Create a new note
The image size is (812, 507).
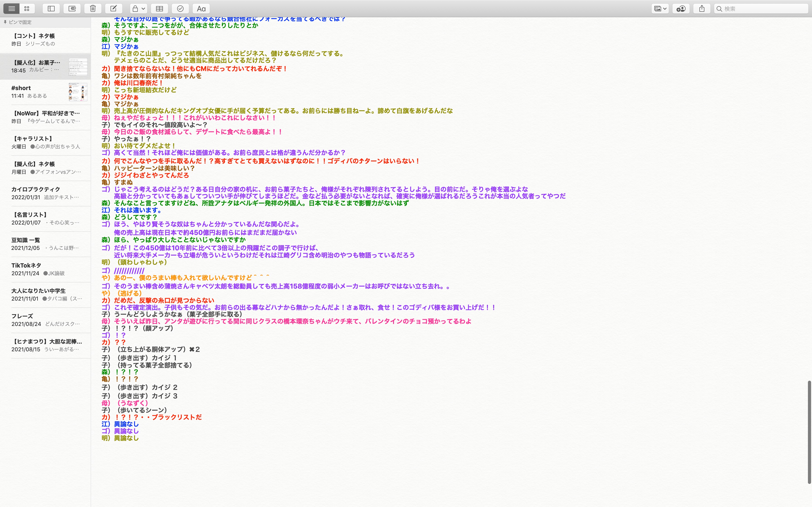[x=114, y=9]
